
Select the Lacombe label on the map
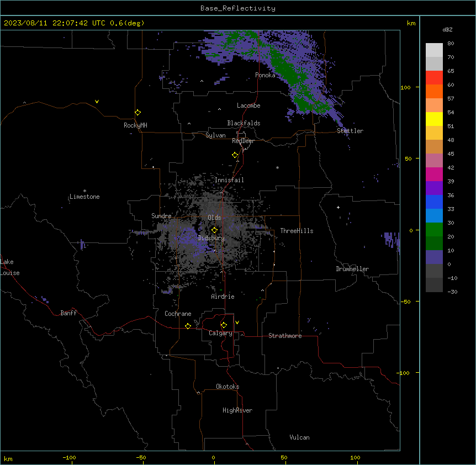tap(248, 105)
